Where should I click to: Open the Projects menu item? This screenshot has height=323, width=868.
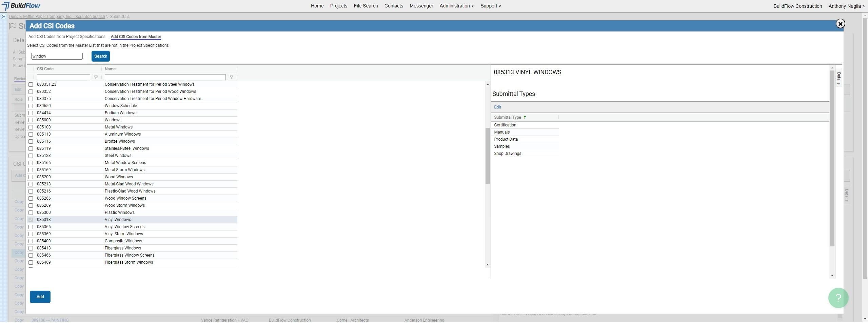(x=338, y=6)
